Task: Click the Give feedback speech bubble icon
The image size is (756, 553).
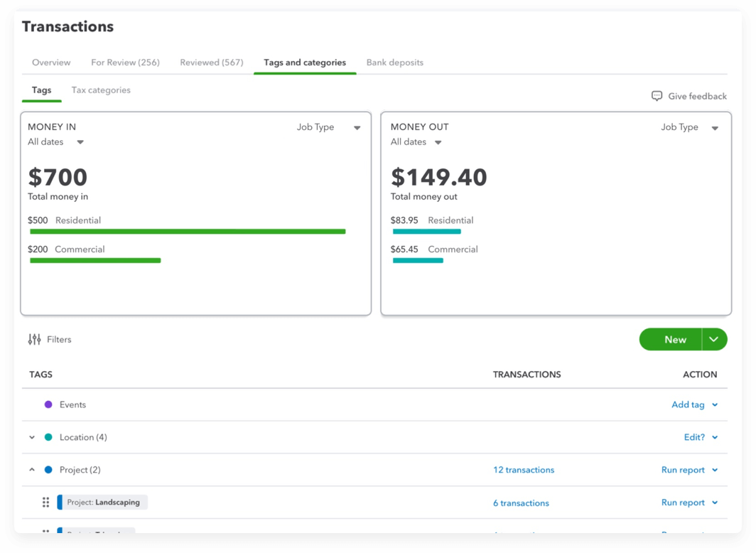Action: [657, 96]
